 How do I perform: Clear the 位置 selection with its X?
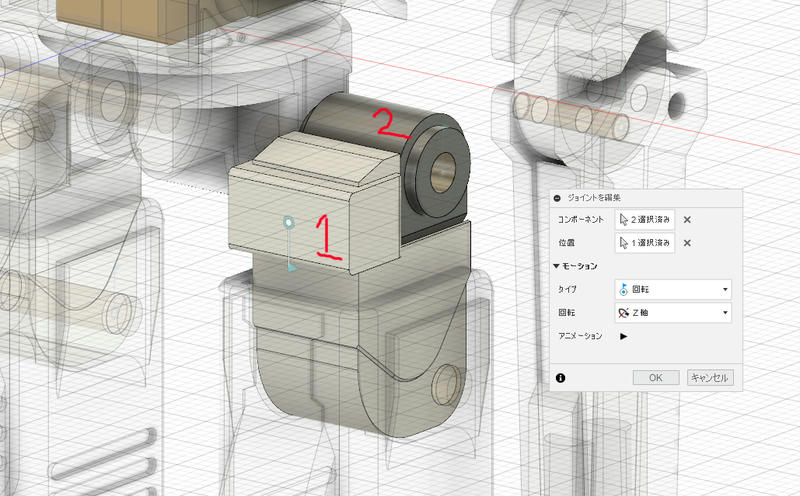click(687, 243)
